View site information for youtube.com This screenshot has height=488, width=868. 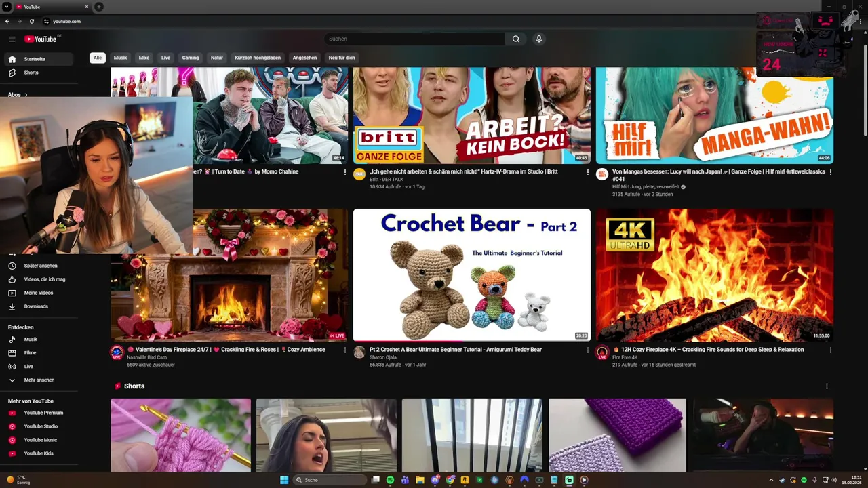(x=46, y=21)
